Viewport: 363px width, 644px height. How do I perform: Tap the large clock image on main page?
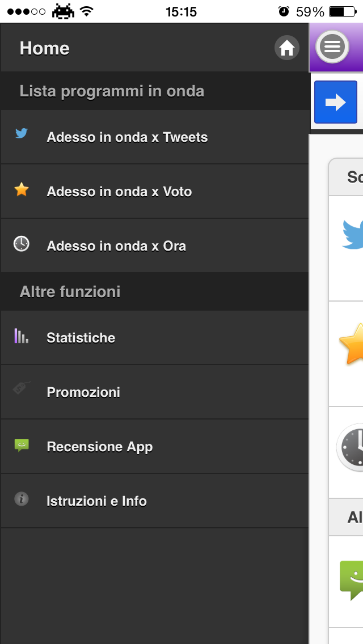click(351, 447)
